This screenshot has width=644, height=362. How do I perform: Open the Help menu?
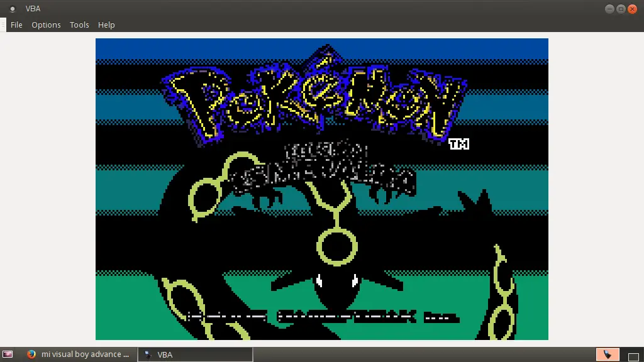[106, 25]
